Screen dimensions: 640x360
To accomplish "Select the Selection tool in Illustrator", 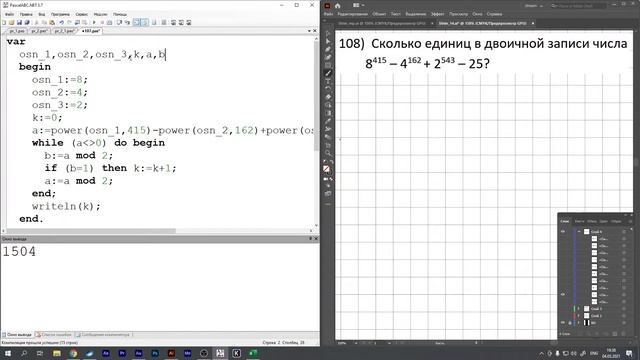I will point(328,33).
